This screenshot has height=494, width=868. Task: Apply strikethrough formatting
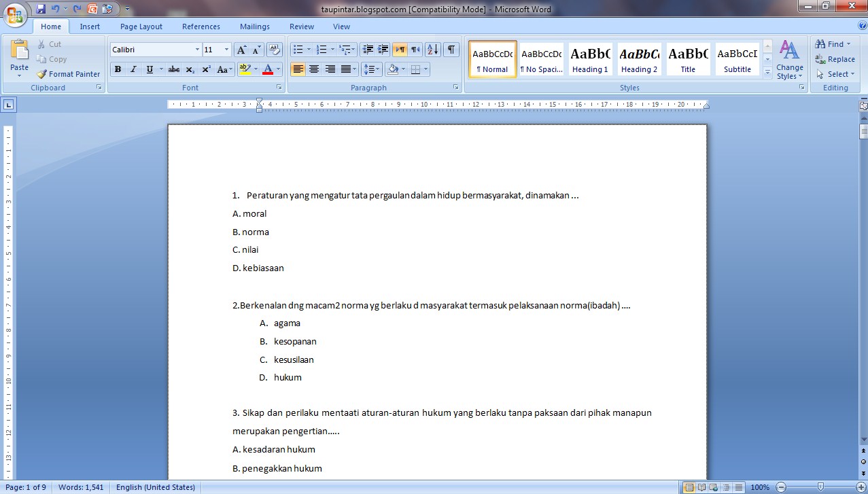click(174, 69)
